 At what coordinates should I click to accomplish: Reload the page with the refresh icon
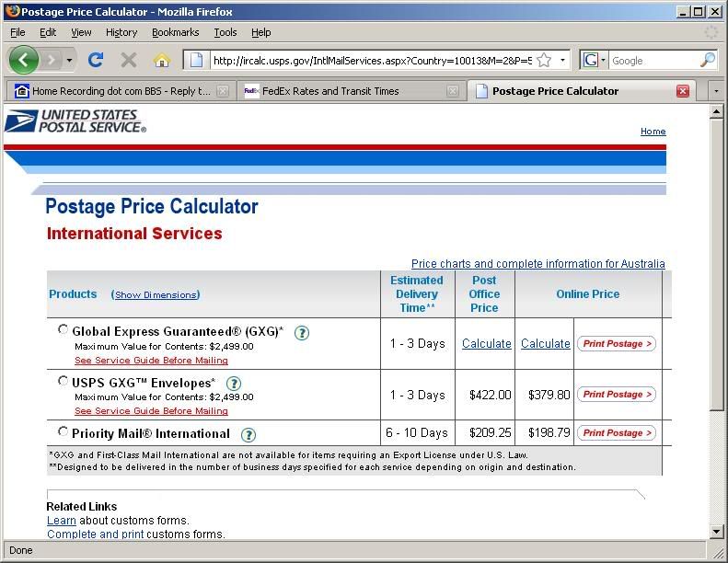[96, 60]
